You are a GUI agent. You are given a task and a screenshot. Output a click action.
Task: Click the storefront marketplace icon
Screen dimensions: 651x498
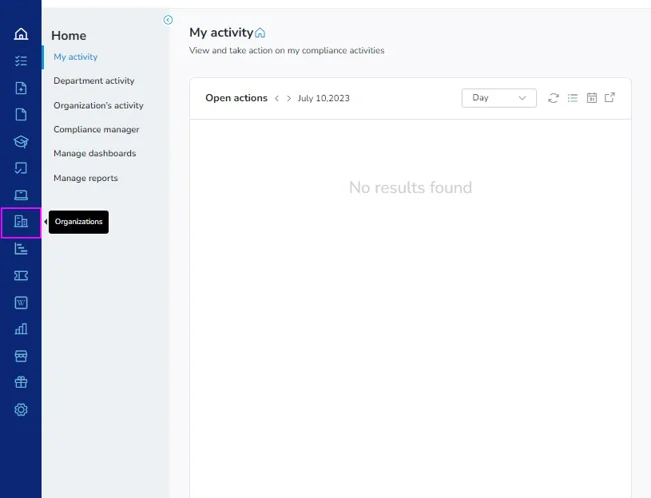(x=21, y=356)
